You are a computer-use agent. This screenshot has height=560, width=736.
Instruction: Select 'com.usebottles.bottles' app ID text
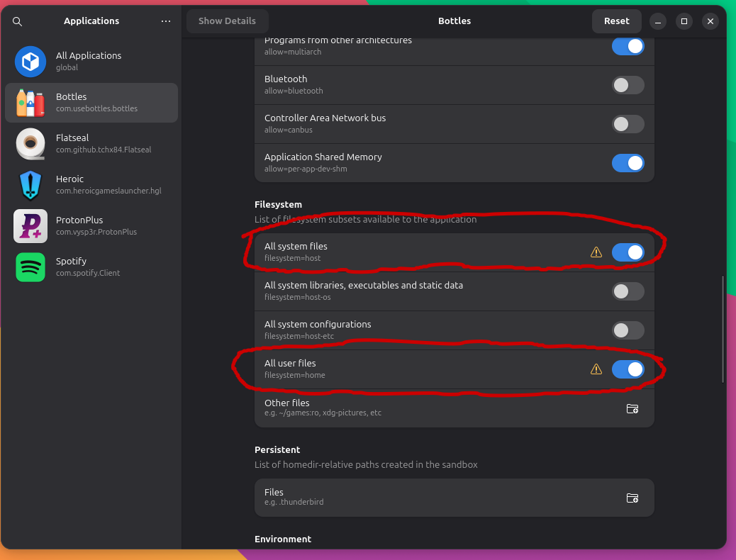(x=96, y=108)
